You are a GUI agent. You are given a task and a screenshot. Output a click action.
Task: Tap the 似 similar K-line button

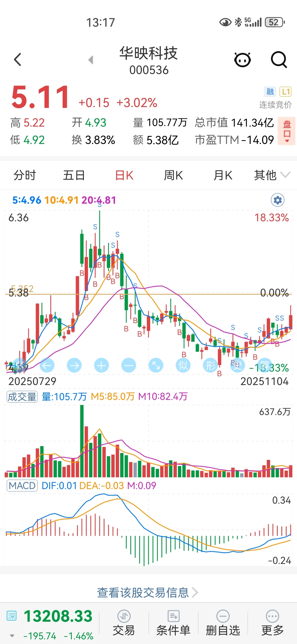[x=183, y=365]
